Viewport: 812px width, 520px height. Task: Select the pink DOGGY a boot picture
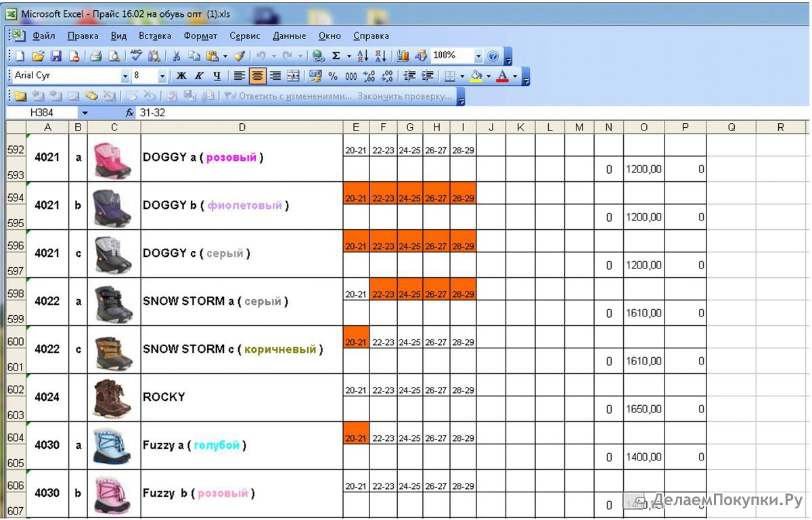112,160
